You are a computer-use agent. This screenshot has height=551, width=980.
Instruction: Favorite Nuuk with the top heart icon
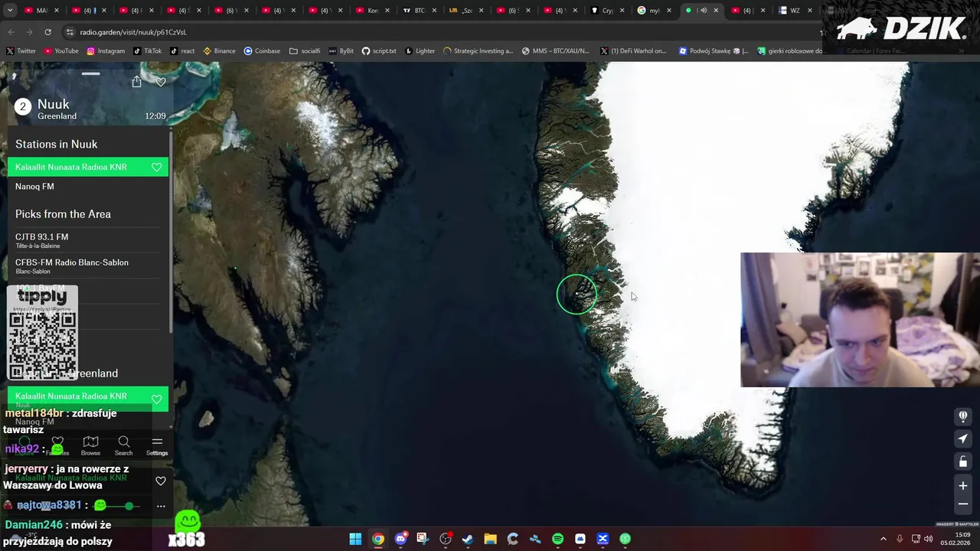click(161, 82)
